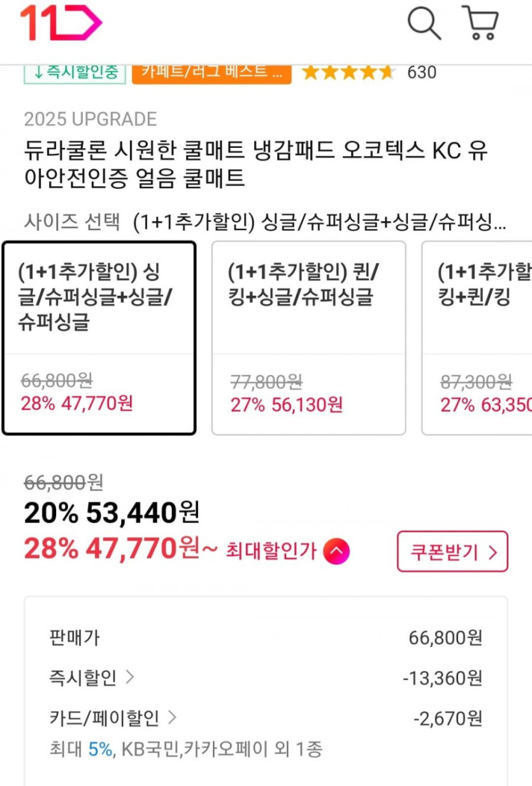Tap the 판매가 66,800원 row
Viewport: 532px width, 786px height.
point(265,637)
